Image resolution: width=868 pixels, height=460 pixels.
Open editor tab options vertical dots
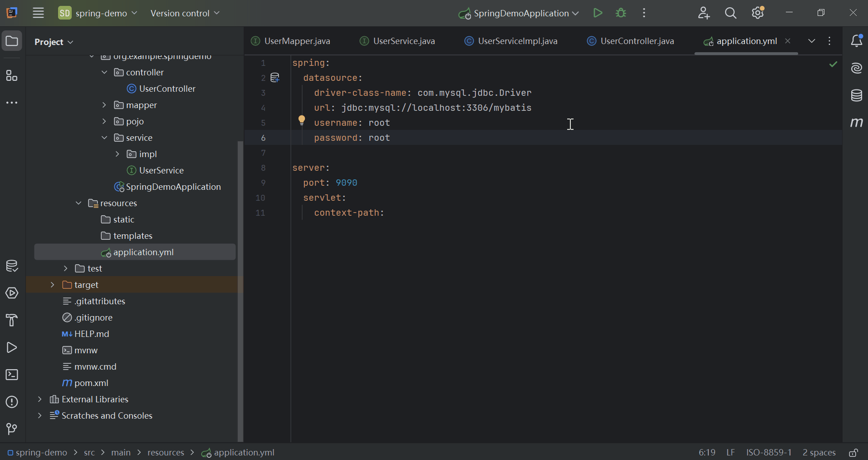pyautogui.click(x=829, y=41)
